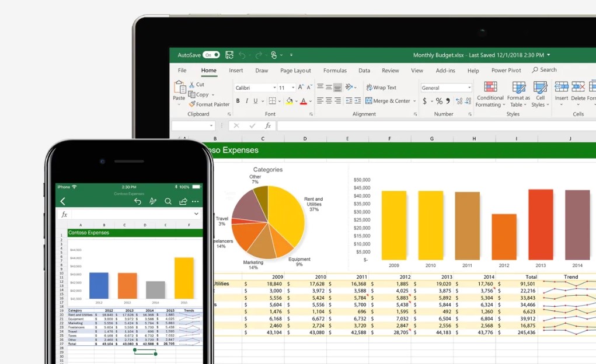This screenshot has height=364, width=596.
Task: Click the Merge & Center icon
Action: pyautogui.click(x=369, y=101)
